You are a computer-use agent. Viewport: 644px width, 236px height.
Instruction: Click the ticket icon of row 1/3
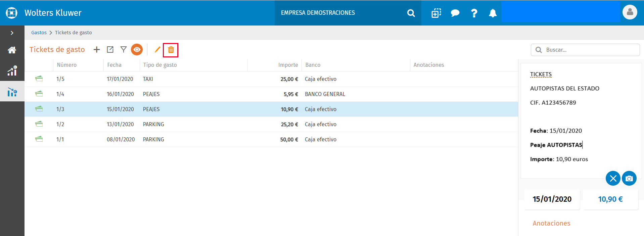click(x=39, y=109)
